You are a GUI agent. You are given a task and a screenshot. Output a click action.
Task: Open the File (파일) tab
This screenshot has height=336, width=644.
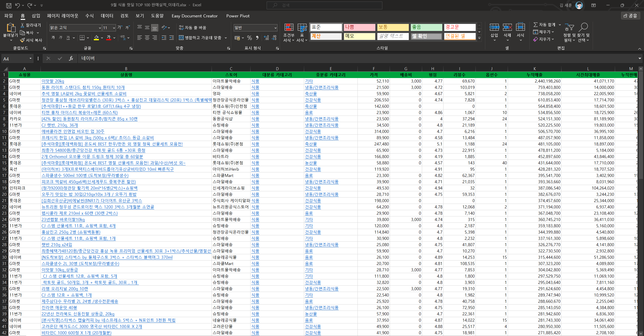click(x=9, y=16)
